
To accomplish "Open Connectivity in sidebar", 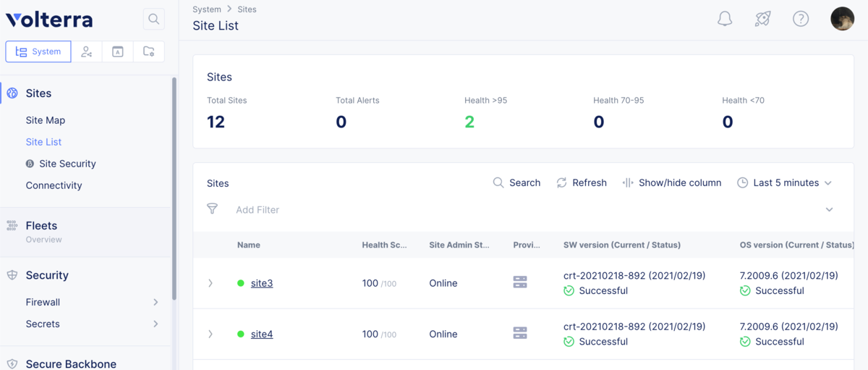I will (x=54, y=185).
